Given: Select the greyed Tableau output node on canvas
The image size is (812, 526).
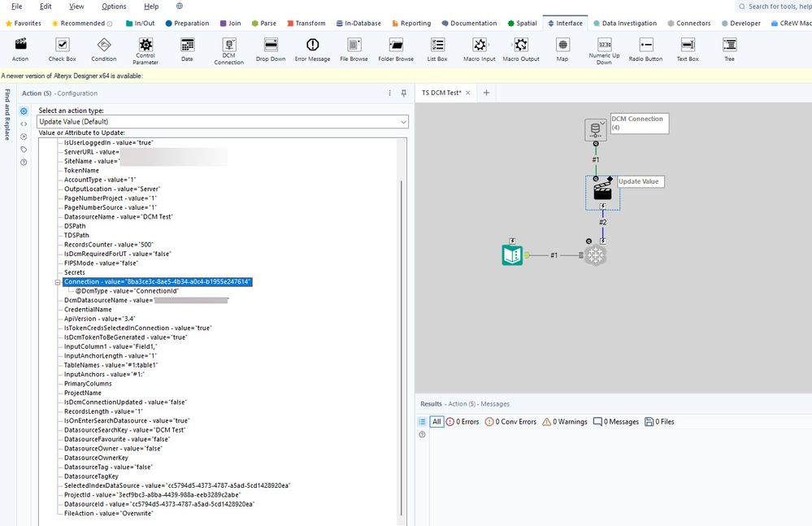Looking at the screenshot, I should tap(596, 255).
